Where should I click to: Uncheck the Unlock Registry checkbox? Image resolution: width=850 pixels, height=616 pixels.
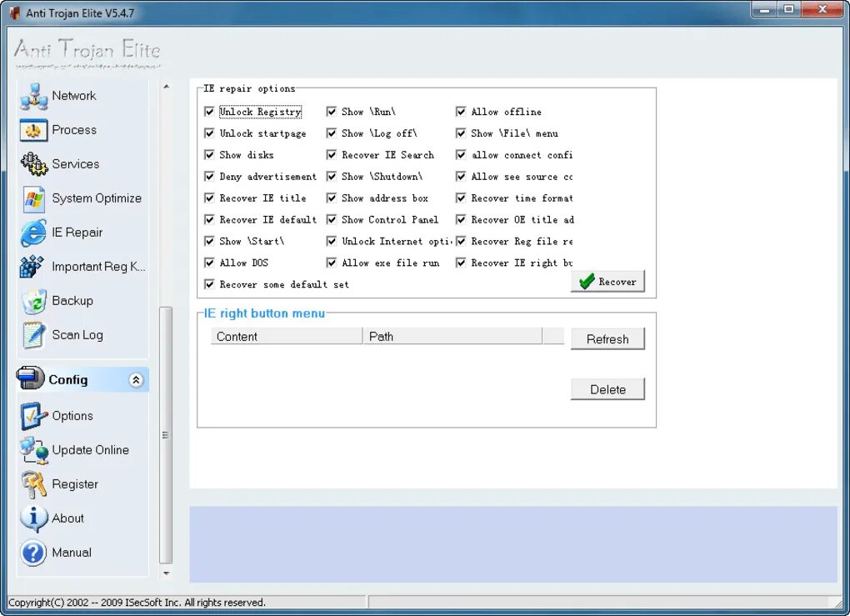click(x=209, y=112)
